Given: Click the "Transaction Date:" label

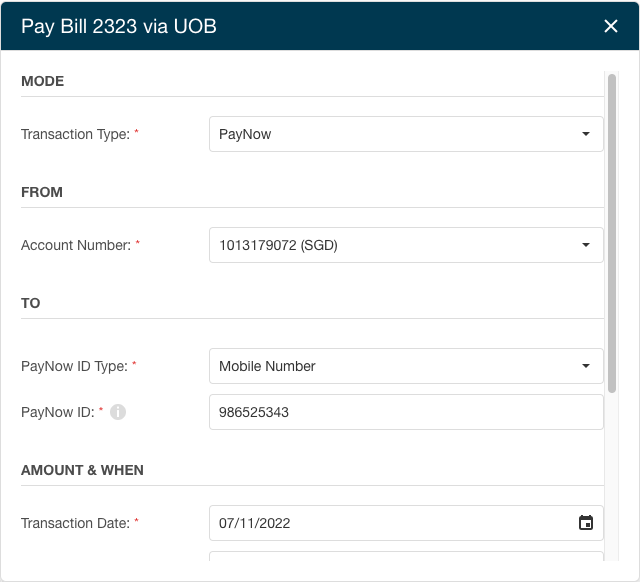Looking at the screenshot, I should click(76, 523).
